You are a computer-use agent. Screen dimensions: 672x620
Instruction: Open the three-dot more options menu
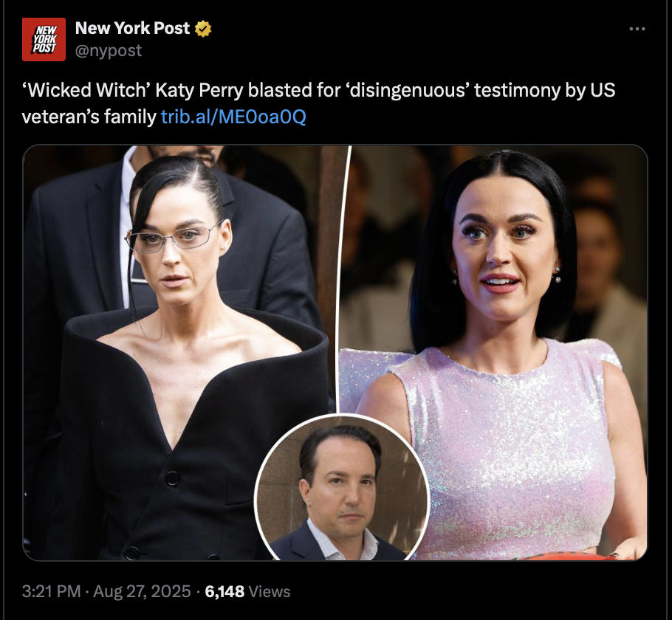click(637, 29)
